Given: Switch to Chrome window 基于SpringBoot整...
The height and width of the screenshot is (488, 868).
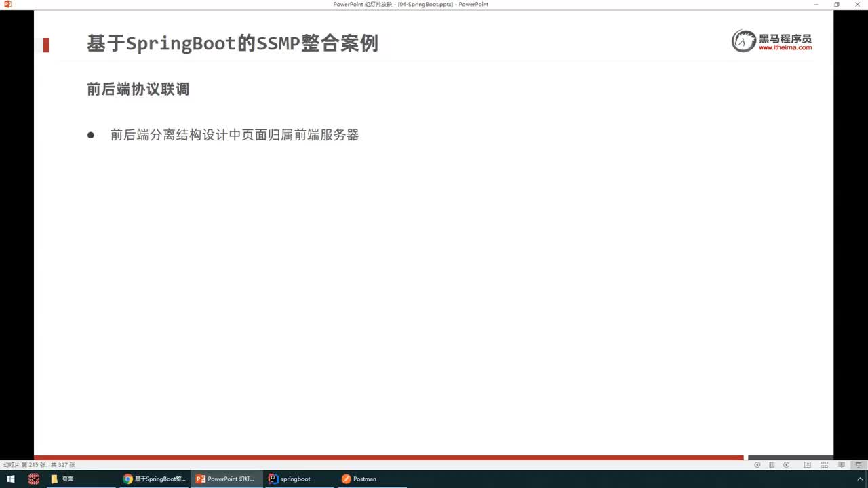Looking at the screenshot, I should click(155, 479).
